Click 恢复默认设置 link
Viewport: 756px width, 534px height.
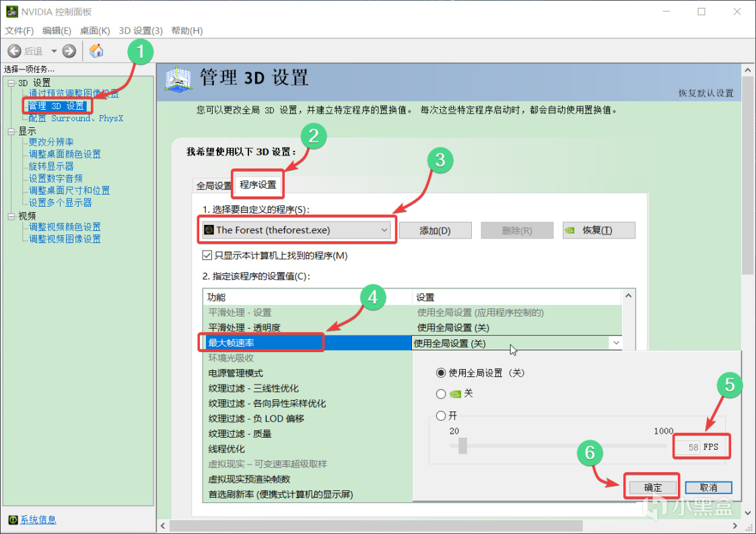coord(706,93)
